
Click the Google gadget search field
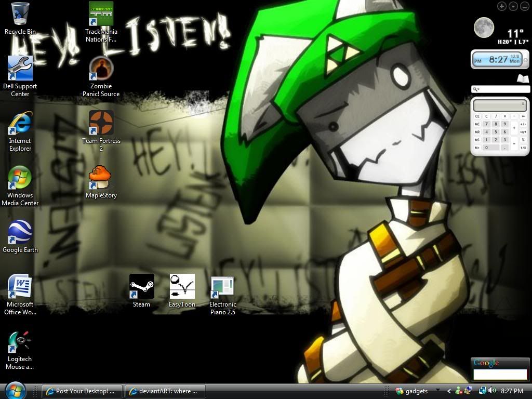click(x=500, y=374)
